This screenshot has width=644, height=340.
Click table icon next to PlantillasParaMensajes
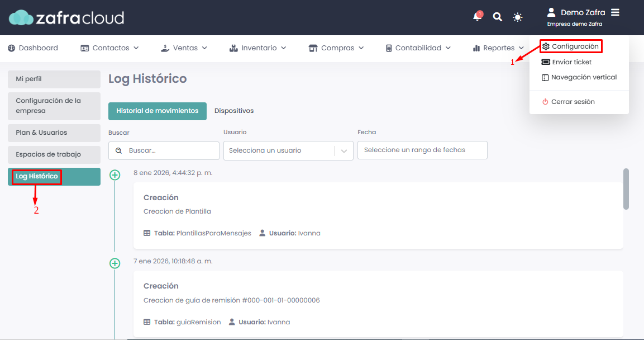point(147,233)
